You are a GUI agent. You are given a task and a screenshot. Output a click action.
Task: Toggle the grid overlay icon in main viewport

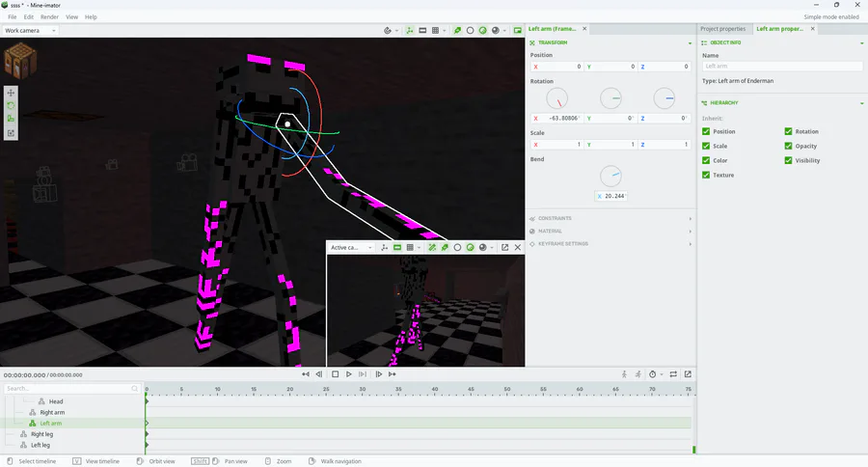click(435, 31)
